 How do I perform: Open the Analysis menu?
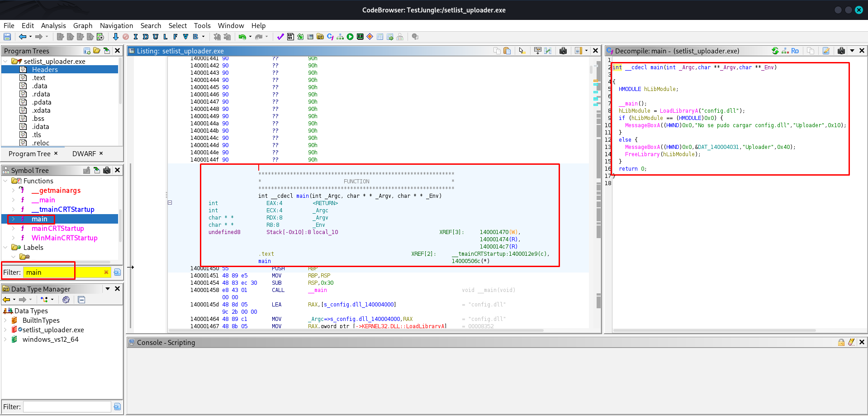click(x=53, y=26)
